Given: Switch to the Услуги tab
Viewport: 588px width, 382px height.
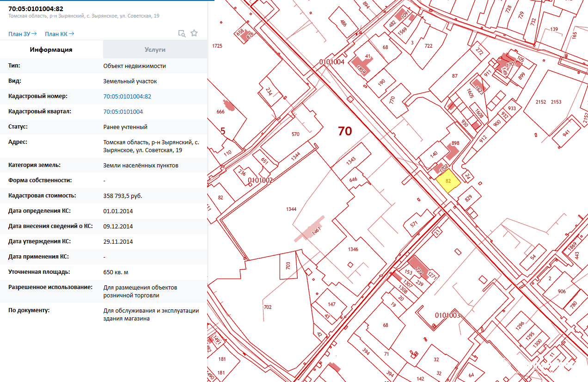Looking at the screenshot, I should pyautogui.click(x=155, y=49).
